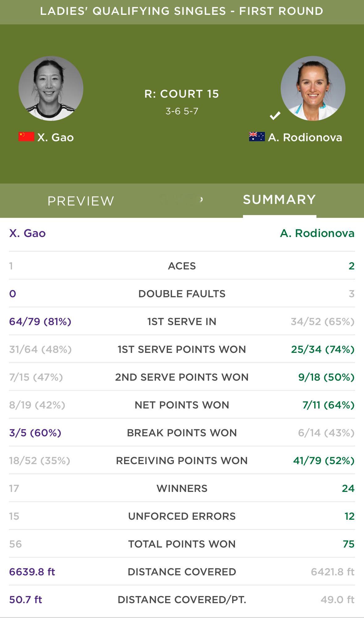Screen dimensions: 364x618
Task: Switch to the Preview tab
Action: (x=81, y=201)
